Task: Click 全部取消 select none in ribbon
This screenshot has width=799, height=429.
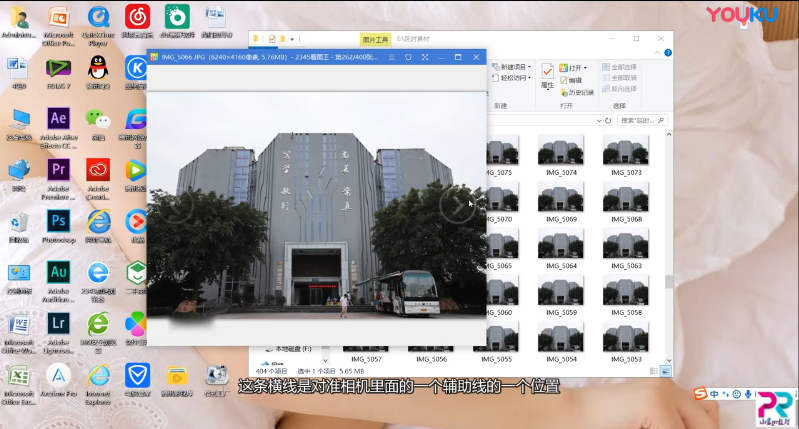Action: click(x=620, y=77)
